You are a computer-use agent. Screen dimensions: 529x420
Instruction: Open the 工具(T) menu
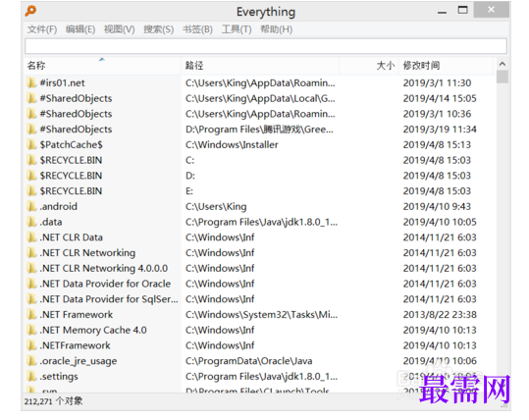(x=237, y=29)
